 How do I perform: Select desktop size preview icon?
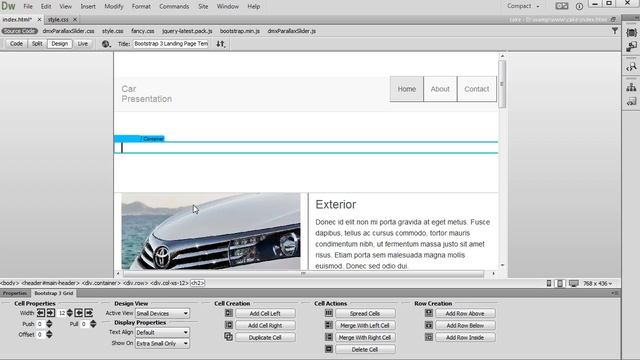pyautogui.click(x=573, y=283)
